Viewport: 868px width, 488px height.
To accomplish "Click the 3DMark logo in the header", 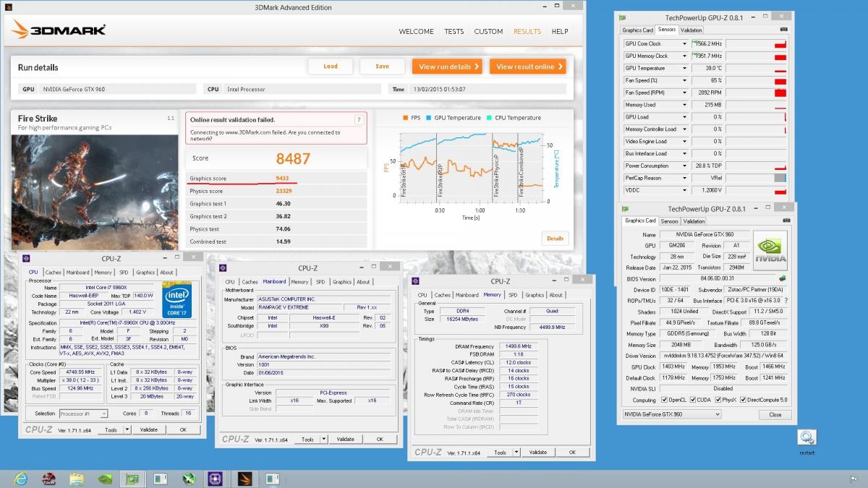I will tap(59, 30).
